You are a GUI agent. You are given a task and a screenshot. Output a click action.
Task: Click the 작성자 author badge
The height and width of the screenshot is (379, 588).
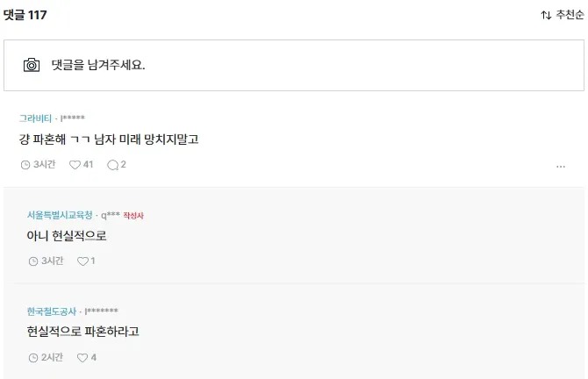[133, 216]
